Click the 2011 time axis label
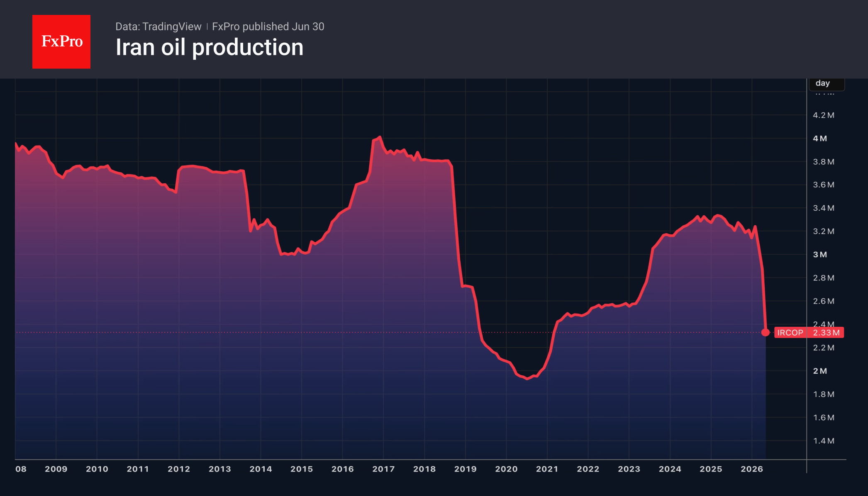Screen dimensions: 868x496 (138, 469)
